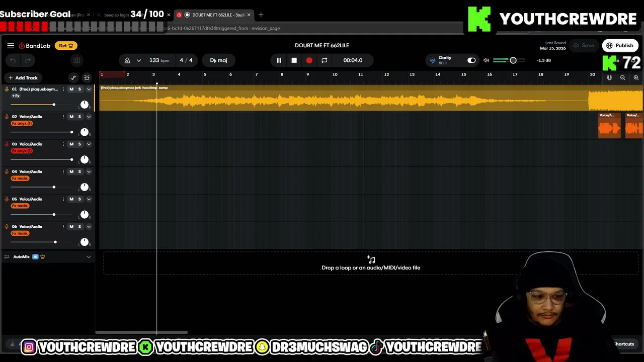
Task: Solo track 04 Voice/Audio
Action: point(79,172)
